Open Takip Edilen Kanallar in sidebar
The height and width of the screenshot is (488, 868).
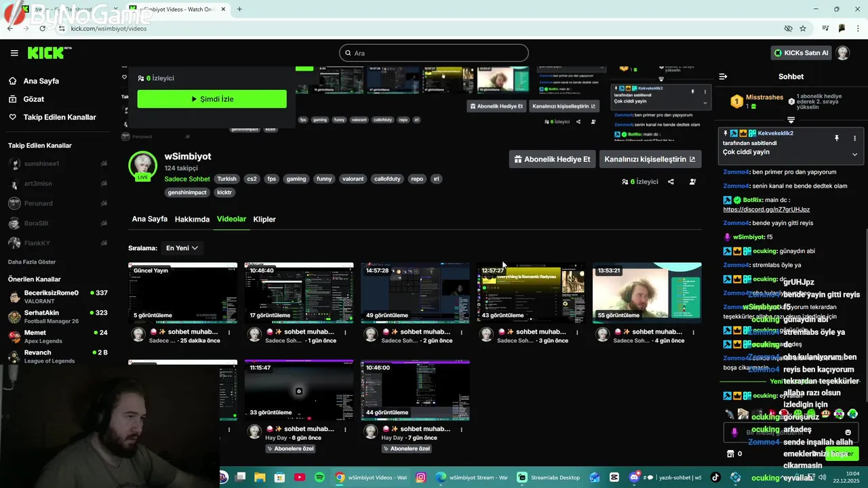pos(60,117)
